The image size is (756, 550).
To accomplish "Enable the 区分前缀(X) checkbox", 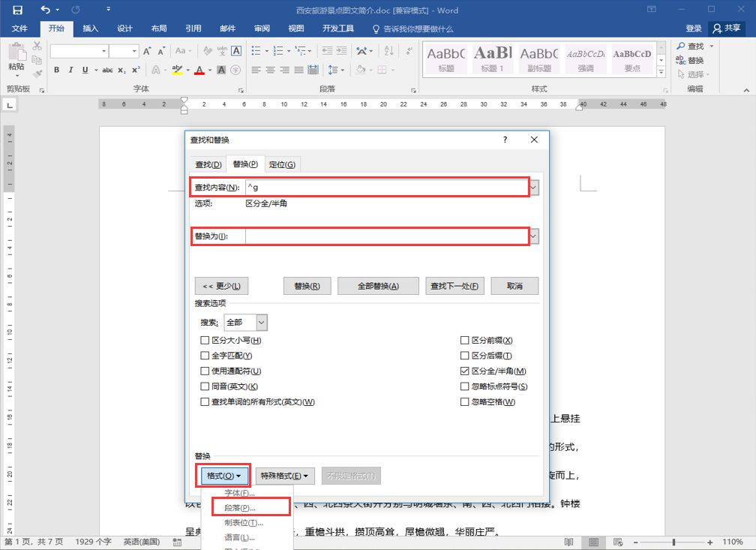I will click(x=465, y=340).
